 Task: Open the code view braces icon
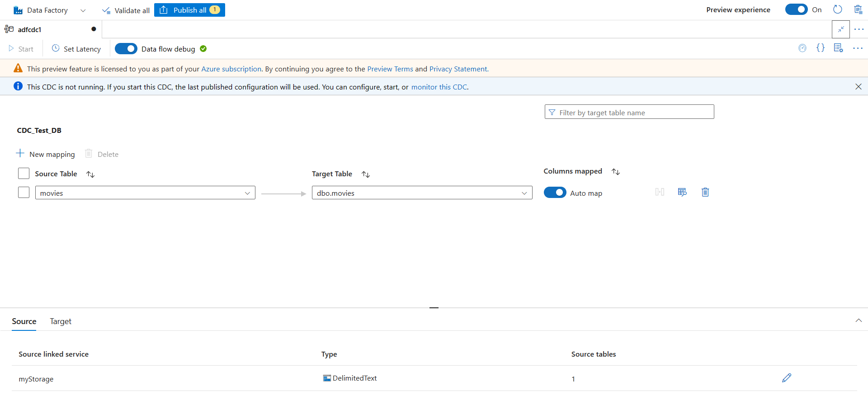click(820, 48)
